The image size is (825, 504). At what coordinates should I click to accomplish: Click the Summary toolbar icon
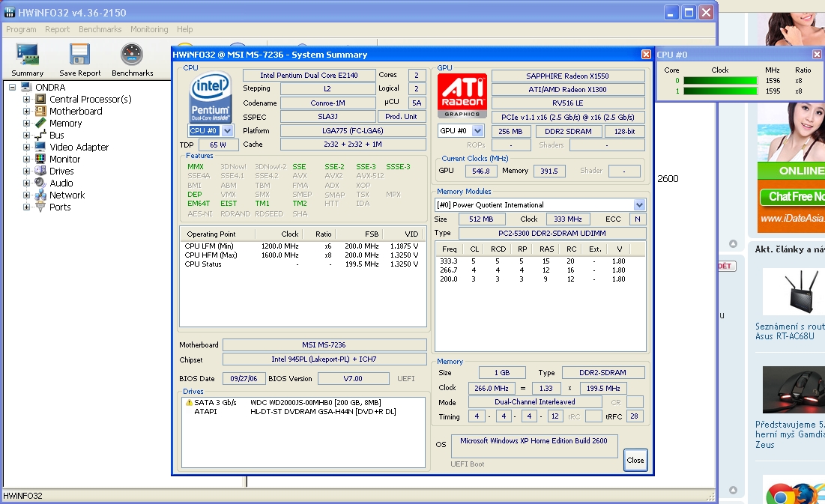point(28,57)
